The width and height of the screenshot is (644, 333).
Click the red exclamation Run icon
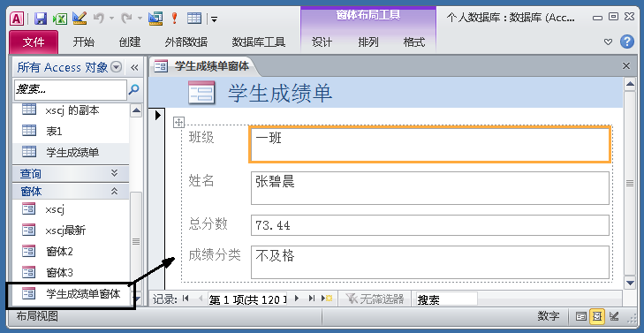(175, 18)
